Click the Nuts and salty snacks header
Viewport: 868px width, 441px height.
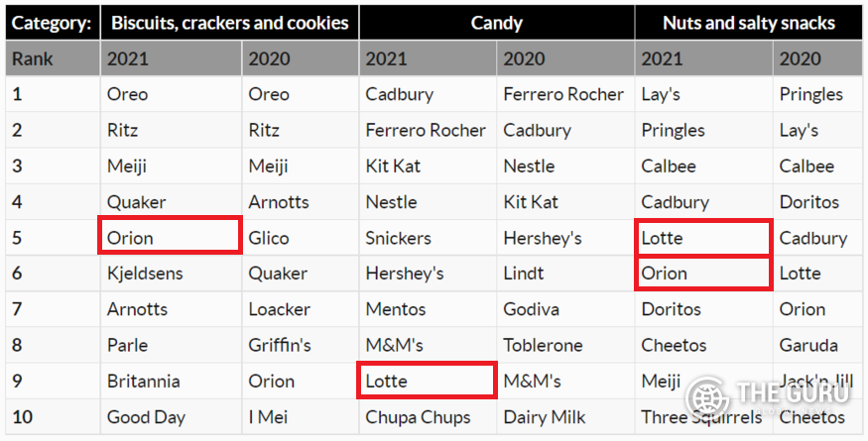click(x=748, y=23)
